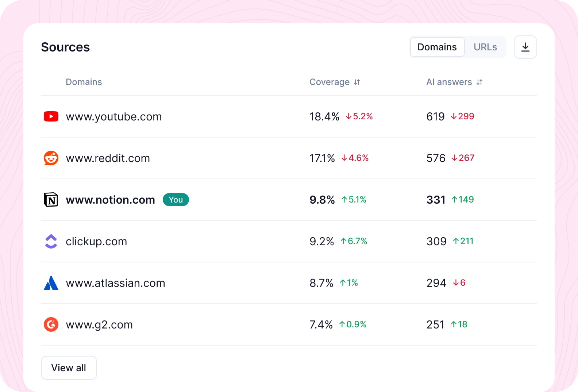This screenshot has height=392, width=578.
Task: Click ClickUp coverage value 9.2%
Action: [322, 241]
